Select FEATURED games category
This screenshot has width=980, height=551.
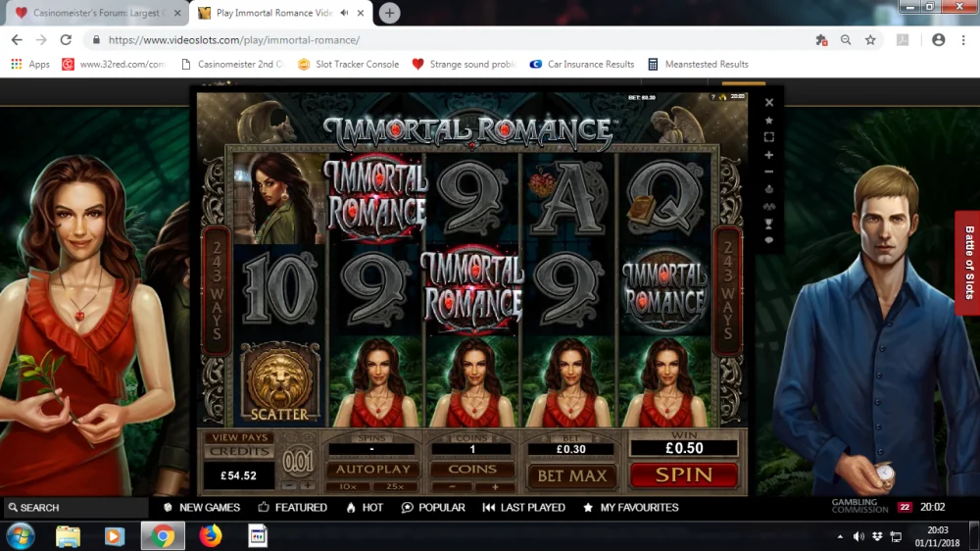292,508
